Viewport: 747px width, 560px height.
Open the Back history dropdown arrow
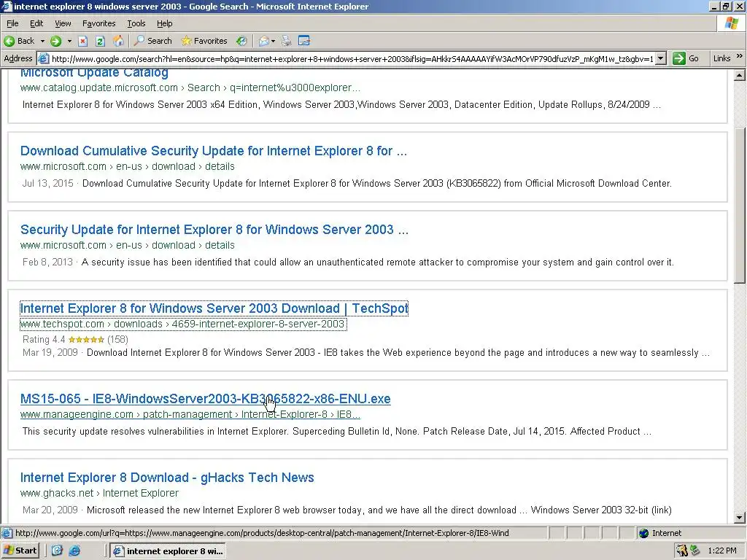point(42,41)
